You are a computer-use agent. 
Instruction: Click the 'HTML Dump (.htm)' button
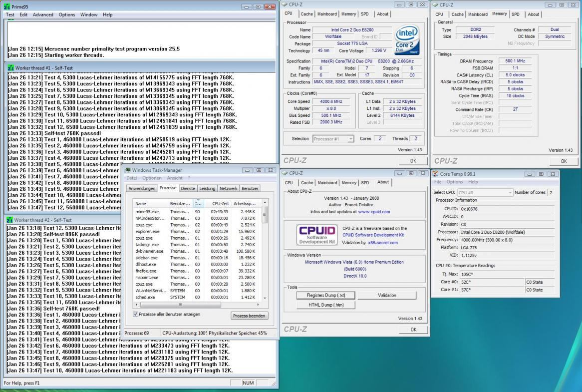[x=326, y=305]
